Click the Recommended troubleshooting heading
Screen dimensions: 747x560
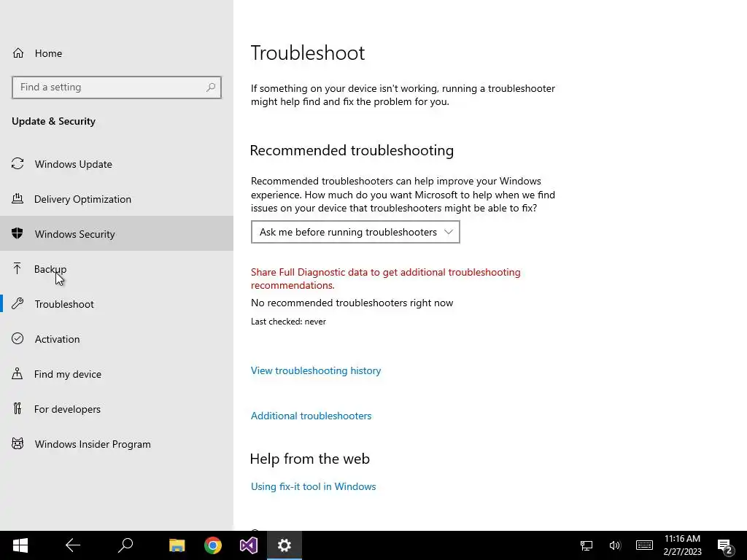[352, 150]
